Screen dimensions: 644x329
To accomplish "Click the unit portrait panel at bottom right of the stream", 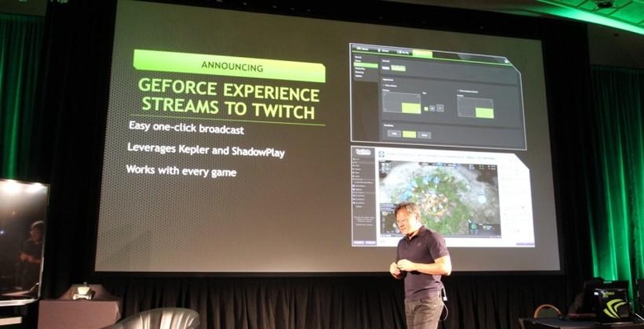I will (485, 229).
